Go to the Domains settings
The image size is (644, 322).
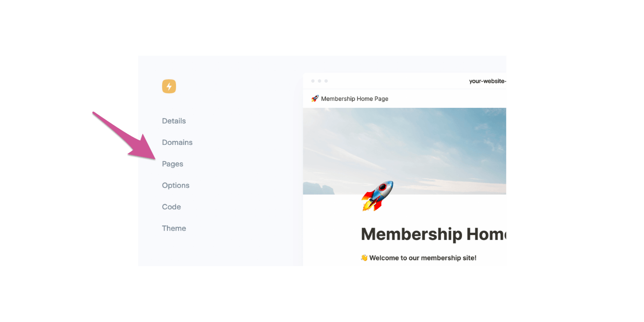pos(177,142)
